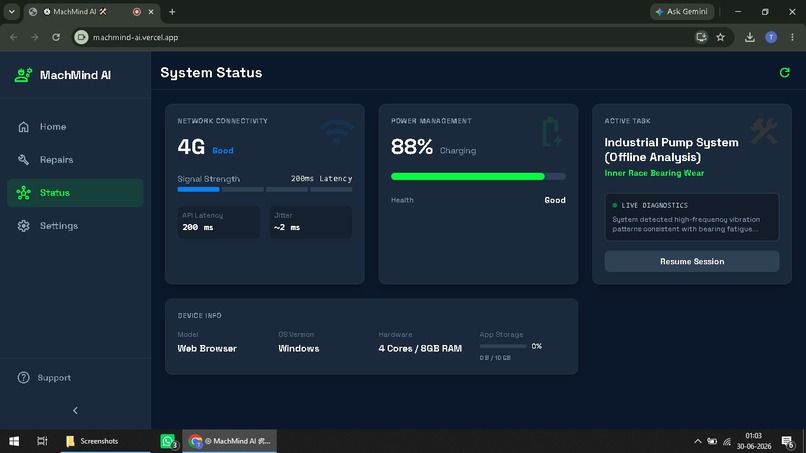
Task: Click the battery charging icon in Power Management
Action: 552,132
